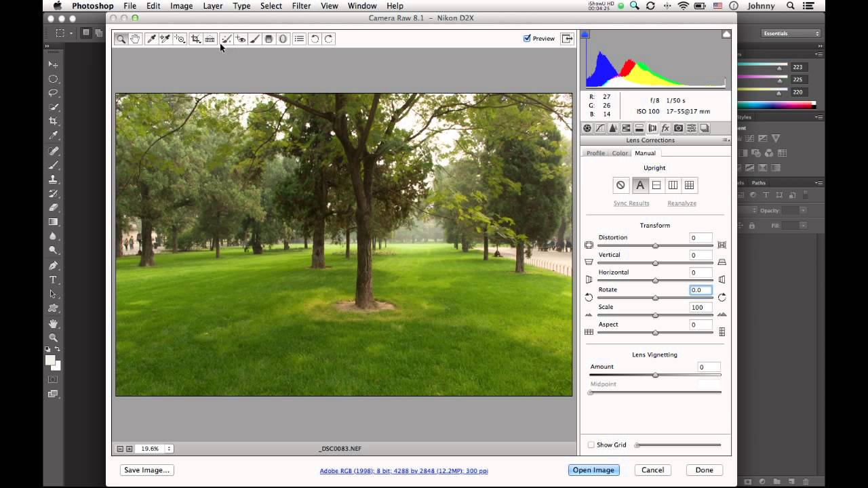Apply Level Upright correction
The image size is (868, 488).
click(x=656, y=185)
